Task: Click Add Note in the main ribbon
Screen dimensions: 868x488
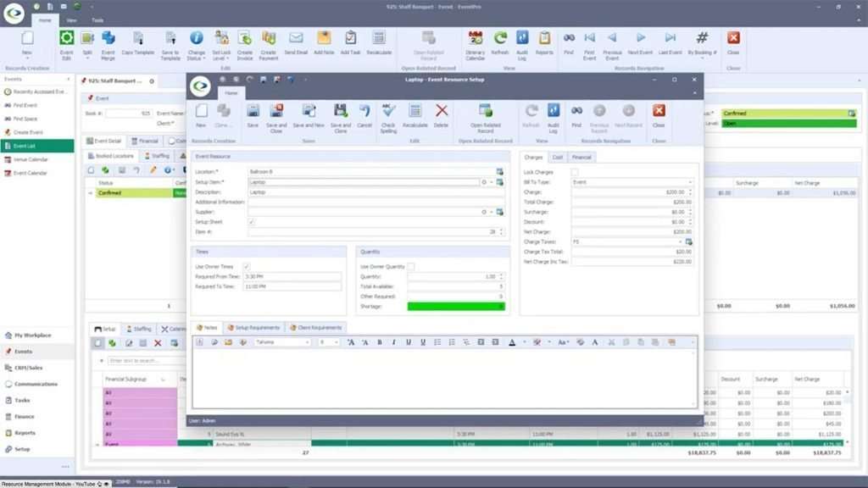Action: point(324,43)
